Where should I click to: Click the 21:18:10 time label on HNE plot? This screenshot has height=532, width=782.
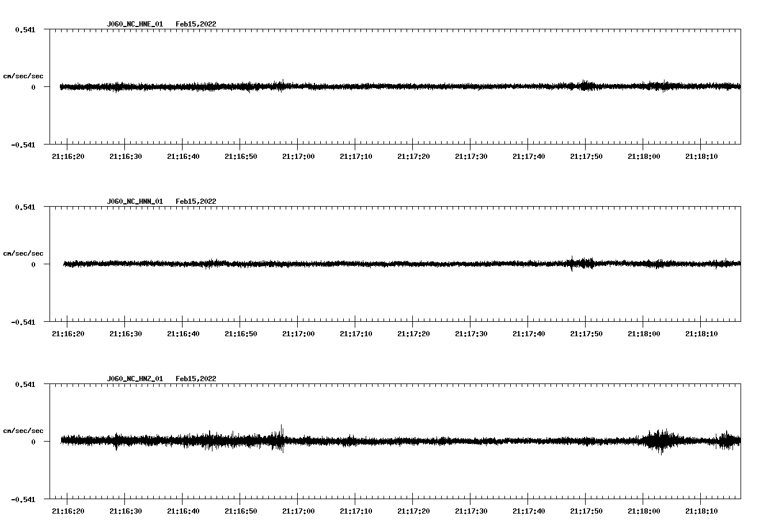pos(701,157)
